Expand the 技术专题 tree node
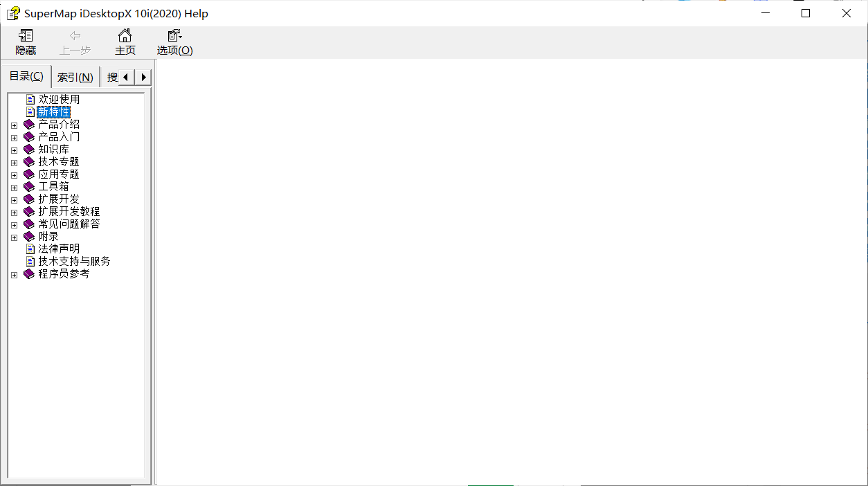The image size is (868, 486). (14, 163)
